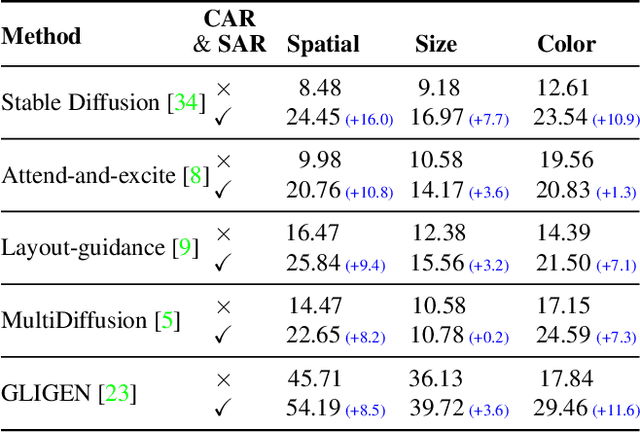Select the cross mark for Attend-and-excite
The width and height of the screenshot is (640, 432).
223,160
